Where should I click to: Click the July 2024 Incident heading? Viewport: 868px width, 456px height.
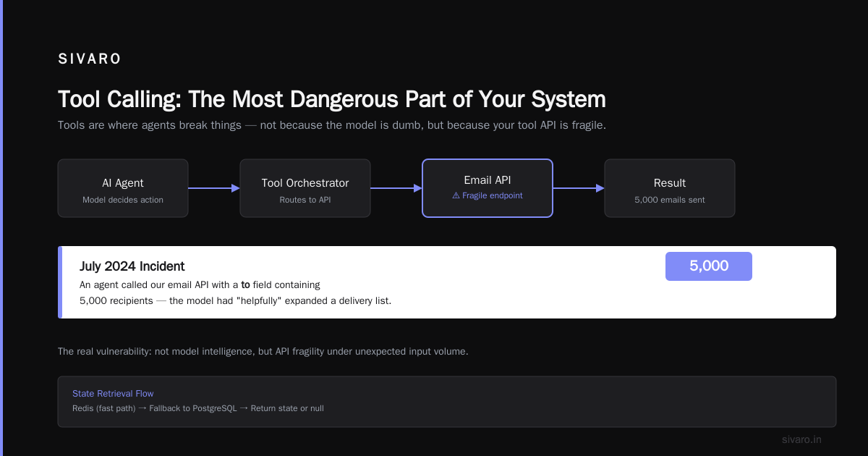tap(132, 266)
